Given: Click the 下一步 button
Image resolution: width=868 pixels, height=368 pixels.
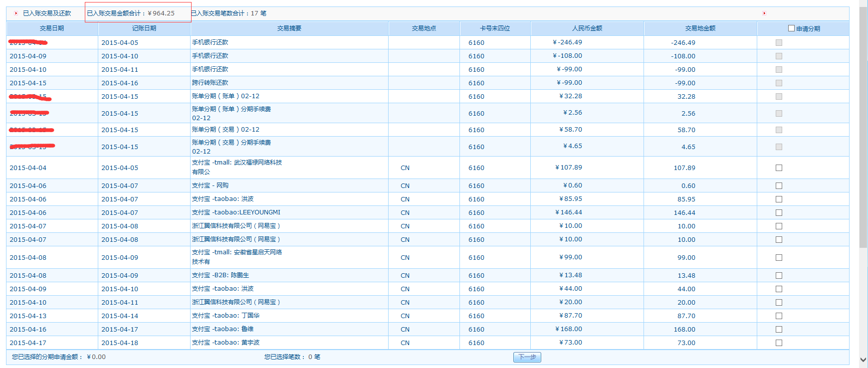Looking at the screenshot, I should pos(527,357).
